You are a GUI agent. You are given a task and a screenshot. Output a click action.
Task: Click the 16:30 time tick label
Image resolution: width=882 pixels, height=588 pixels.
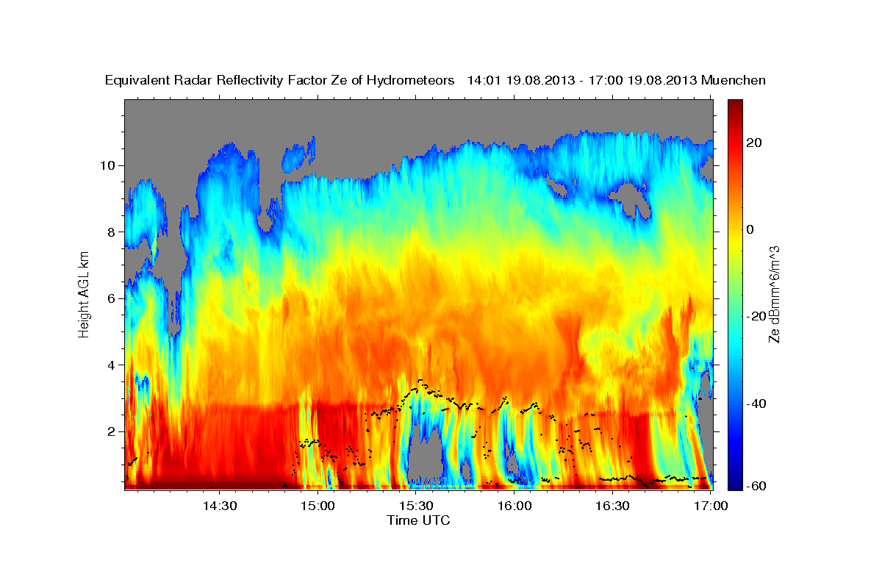(x=613, y=506)
